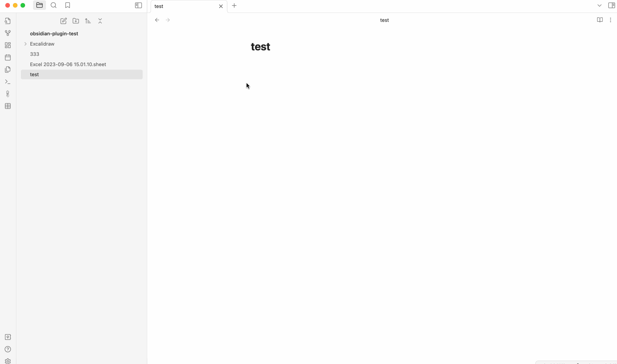Click the inline test heading
The width and height of the screenshot is (617, 364).
pyautogui.click(x=261, y=47)
